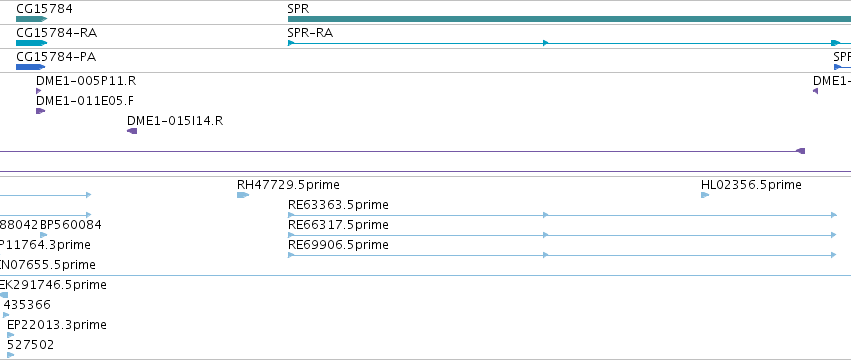The width and height of the screenshot is (851, 360).
Task: Select CG15784-PA blue protein glyph
Action: 30,67
